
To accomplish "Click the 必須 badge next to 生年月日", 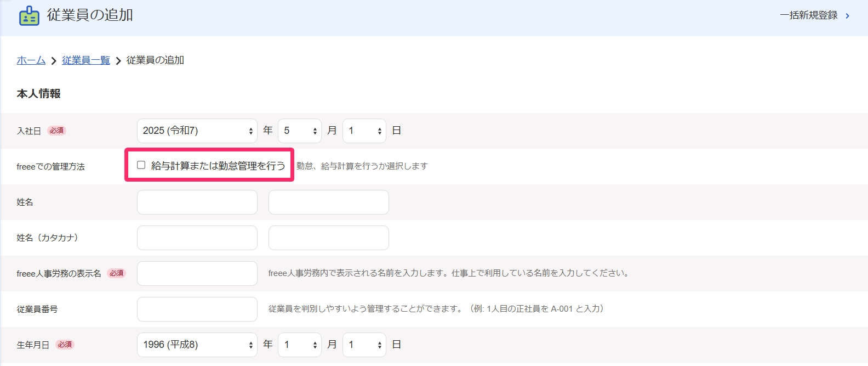I will [65, 345].
